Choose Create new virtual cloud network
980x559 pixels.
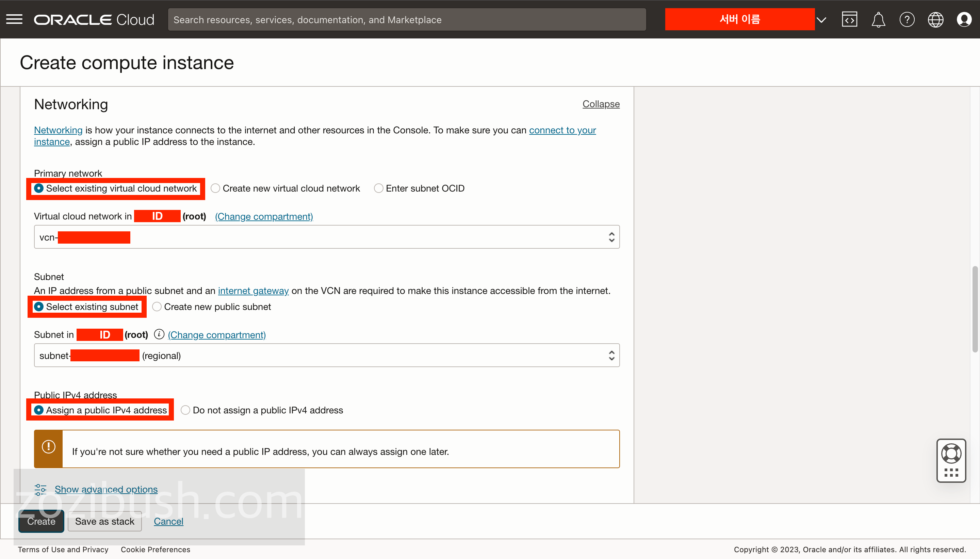(285, 188)
